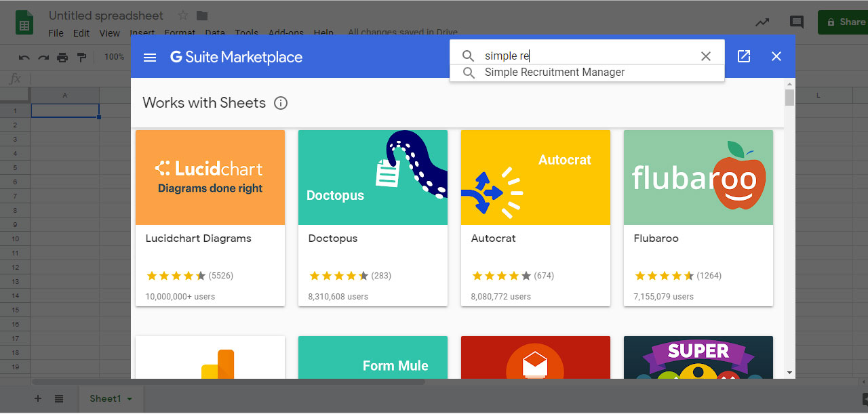868x414 pixels.
Task: Open Marketplace in a new window
Action: coord(744,56)
